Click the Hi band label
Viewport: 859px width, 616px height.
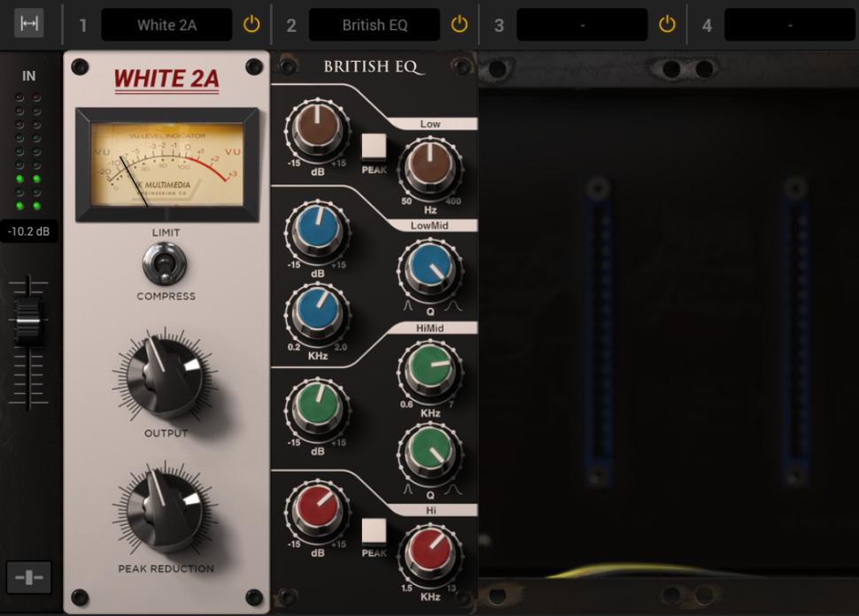431,511
